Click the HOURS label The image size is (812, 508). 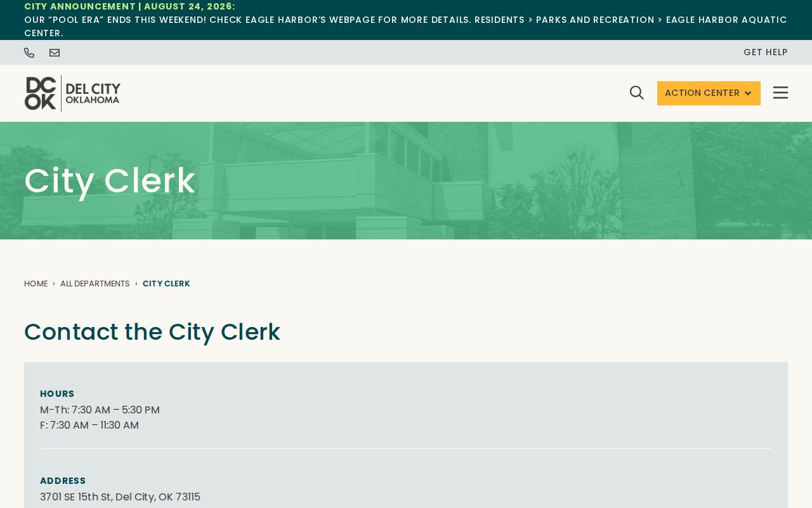[57, 394]
